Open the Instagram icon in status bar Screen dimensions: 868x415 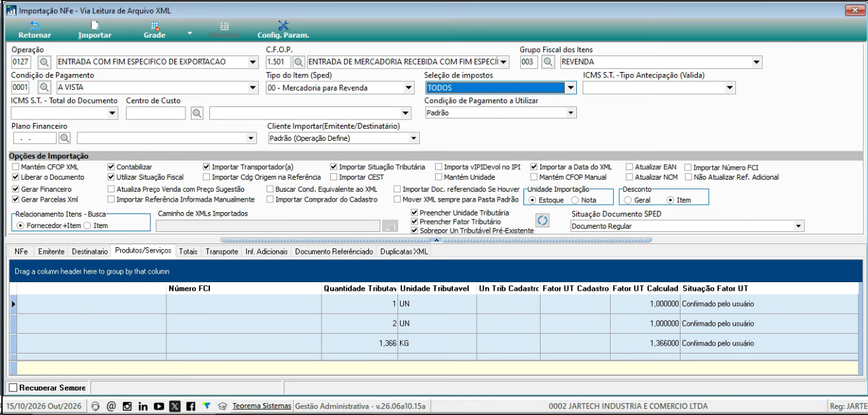pos(127,406)
